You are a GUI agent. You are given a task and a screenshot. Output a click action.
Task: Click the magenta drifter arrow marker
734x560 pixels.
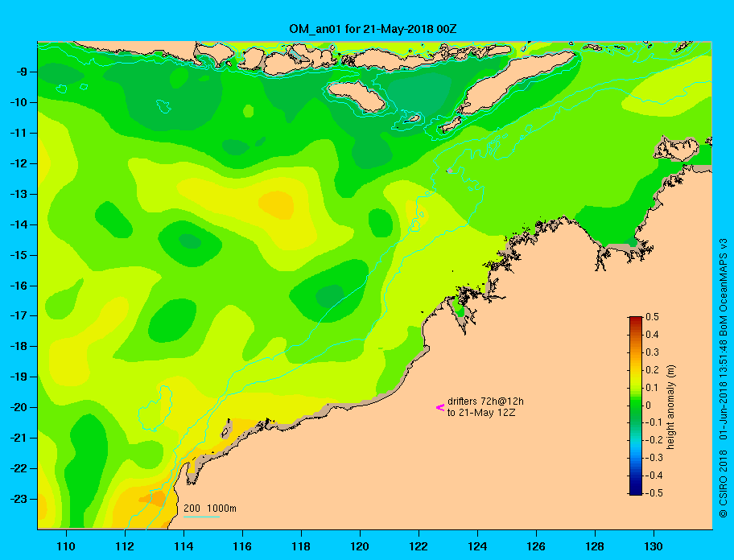(x=440, y=407)
